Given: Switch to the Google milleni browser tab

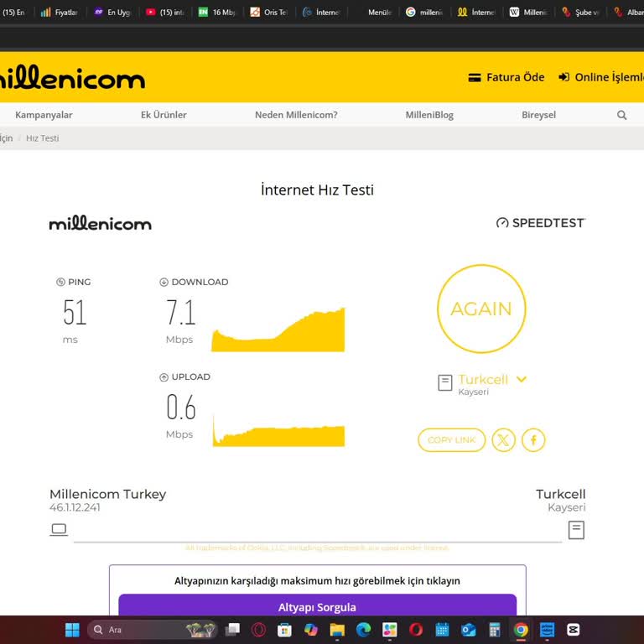Looking at the screenshot, I should point(424,13).
